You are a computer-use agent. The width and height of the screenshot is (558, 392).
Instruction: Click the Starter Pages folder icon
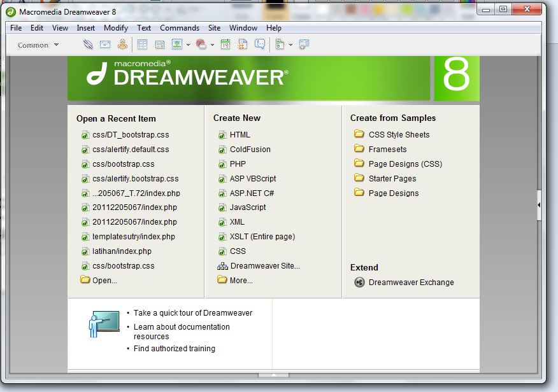click(x=359, y=178)
